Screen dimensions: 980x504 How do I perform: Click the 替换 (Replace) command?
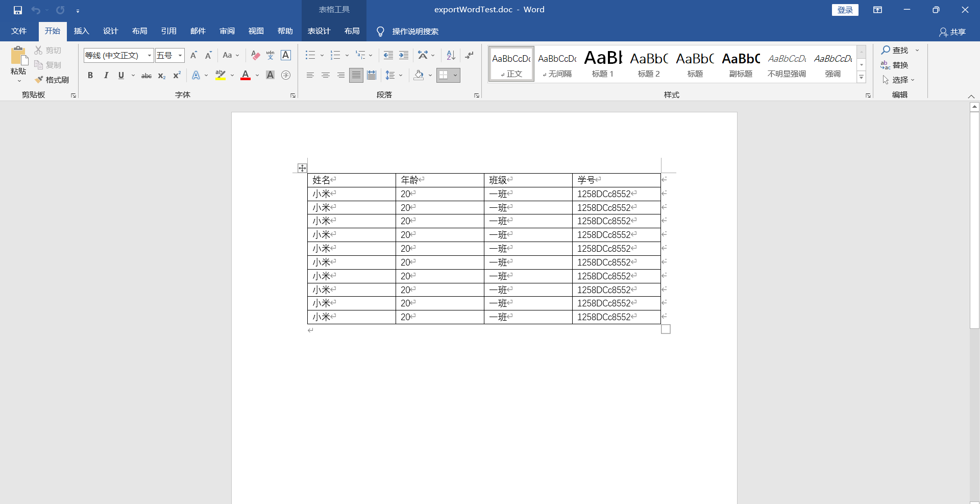point(899,65)
